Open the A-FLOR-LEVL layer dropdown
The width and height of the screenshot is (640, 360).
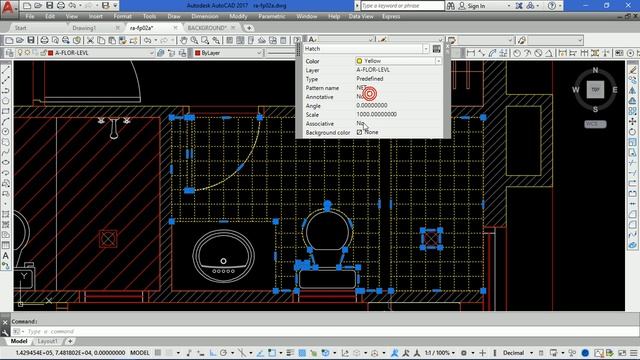151,53
